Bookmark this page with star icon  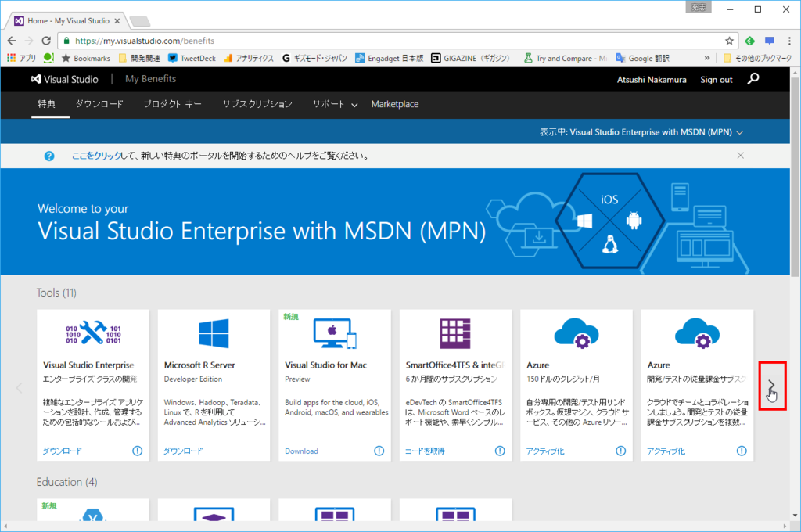point(729,41)
